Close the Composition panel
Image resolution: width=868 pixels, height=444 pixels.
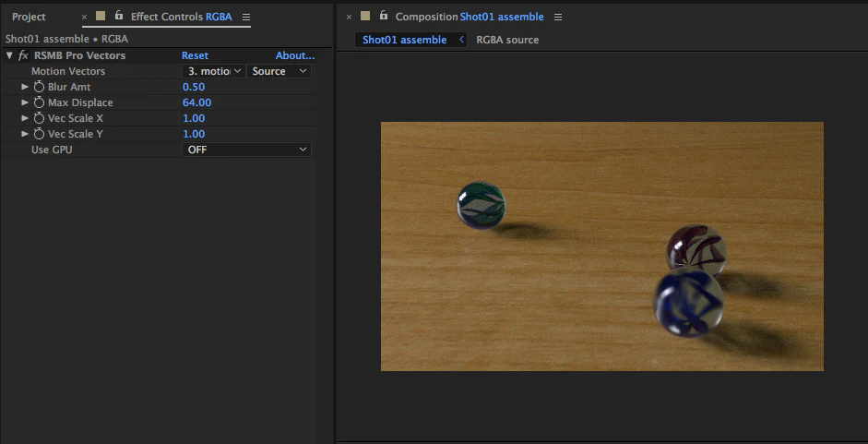tap(349, 18)
